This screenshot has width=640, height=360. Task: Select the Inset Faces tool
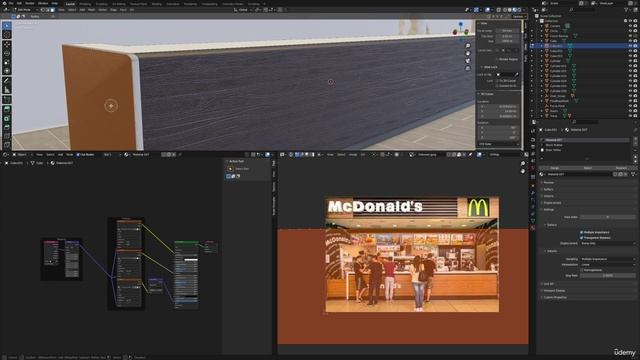tap(7, 118)
